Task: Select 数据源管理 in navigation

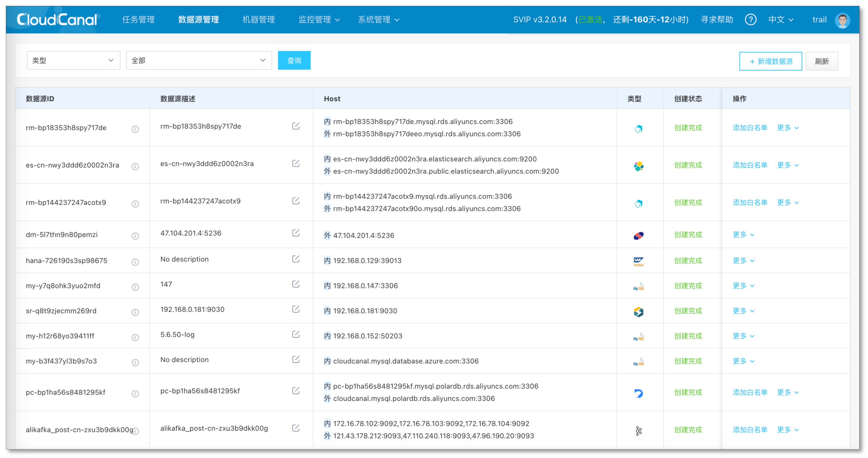Action: point(198,20)
